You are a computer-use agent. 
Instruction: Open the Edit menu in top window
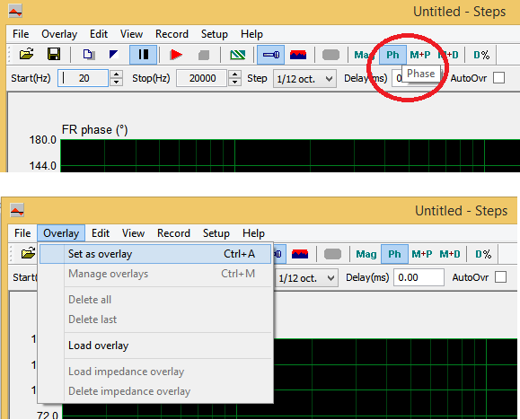pos(99,34)
